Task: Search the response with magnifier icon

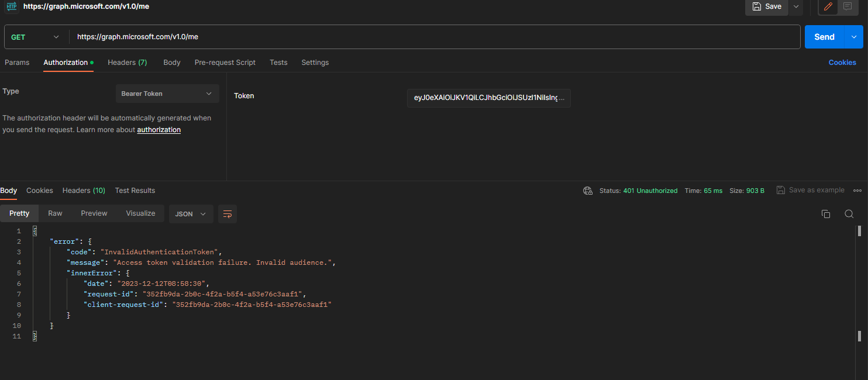Action: coord(849,214)
